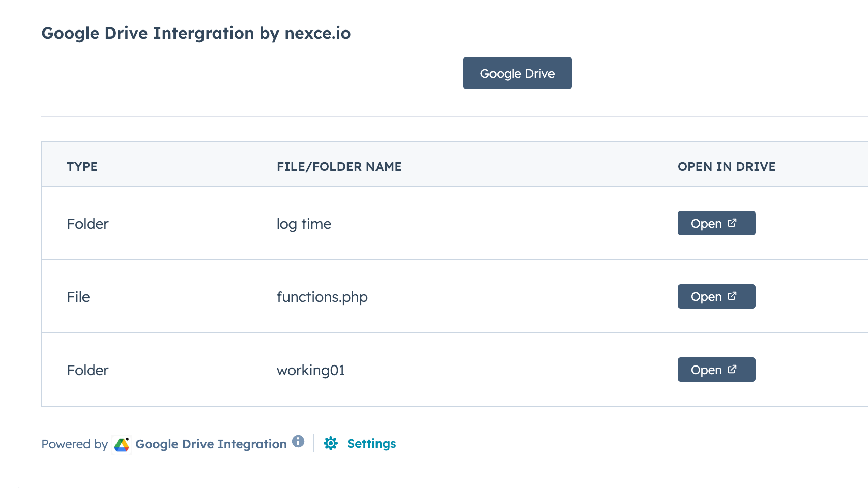Click the Google Drive button
Screen dimensions: 868x488
pos(517,73)
